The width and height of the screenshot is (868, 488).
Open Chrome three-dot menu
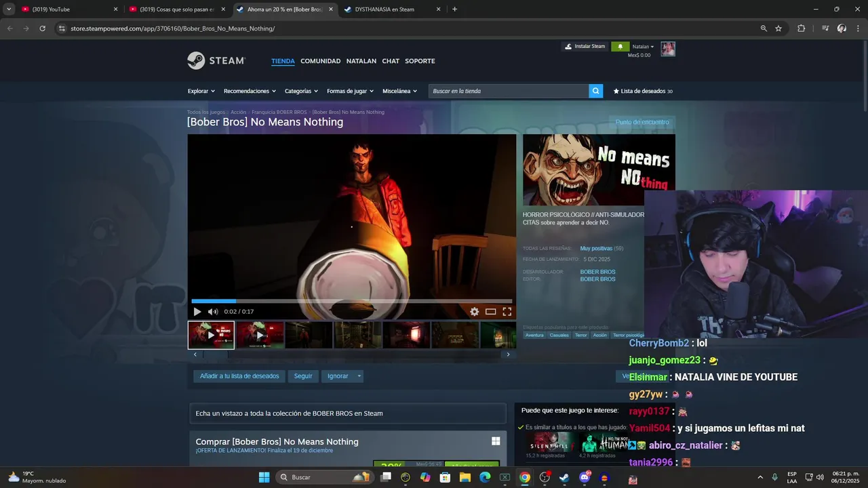pyautogui.click(x=858, y=28)
